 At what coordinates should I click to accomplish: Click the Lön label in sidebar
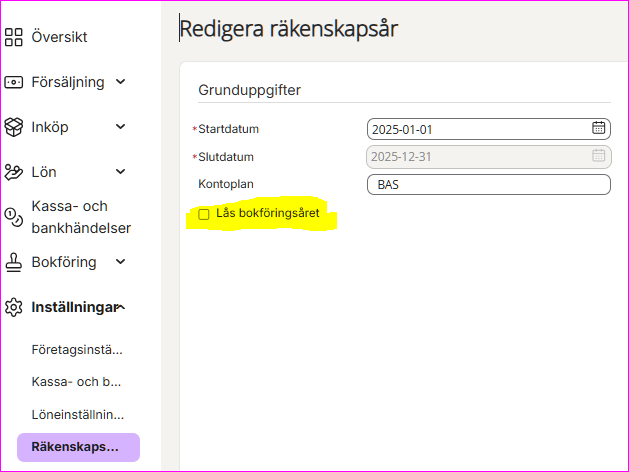44,172
